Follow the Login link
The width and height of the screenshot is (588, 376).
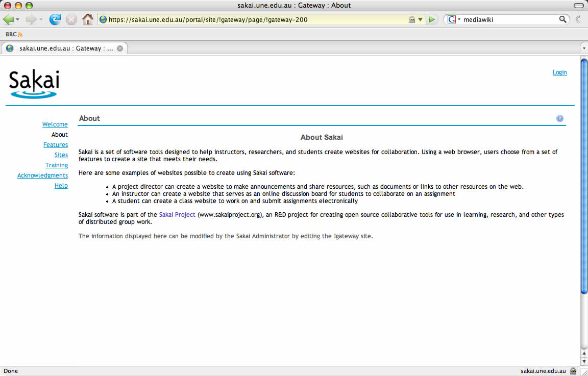(x=559, y=72)
